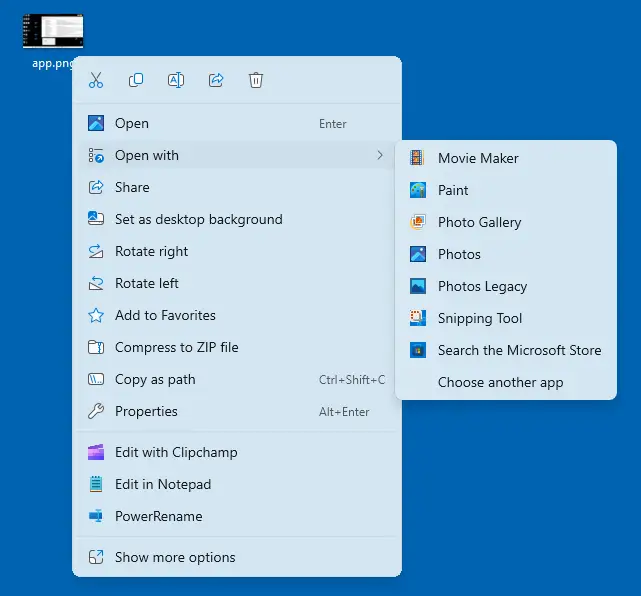Choose Open from the context menu
The height and width of the screenshot is (596, 641).
click(x=237, y=123)
